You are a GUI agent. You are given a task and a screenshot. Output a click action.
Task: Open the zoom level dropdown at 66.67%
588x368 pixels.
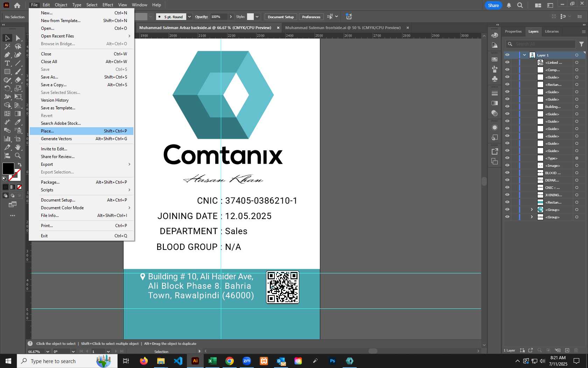click(x=48, y=352)
